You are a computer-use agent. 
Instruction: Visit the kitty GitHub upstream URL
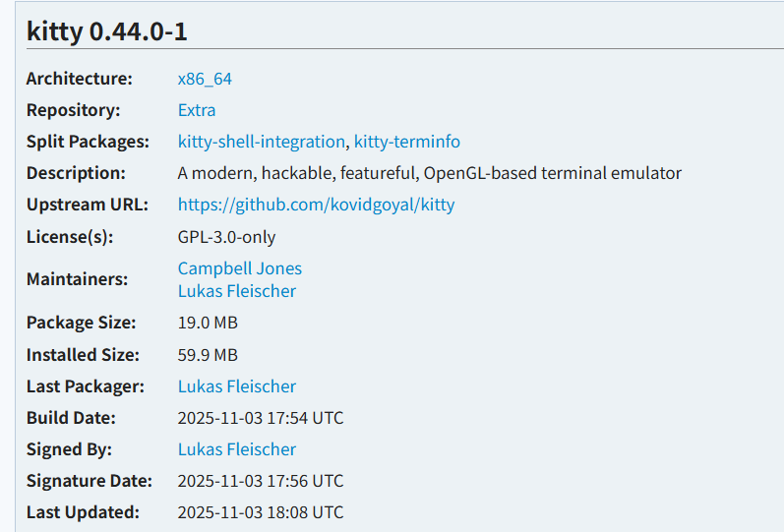316,205
